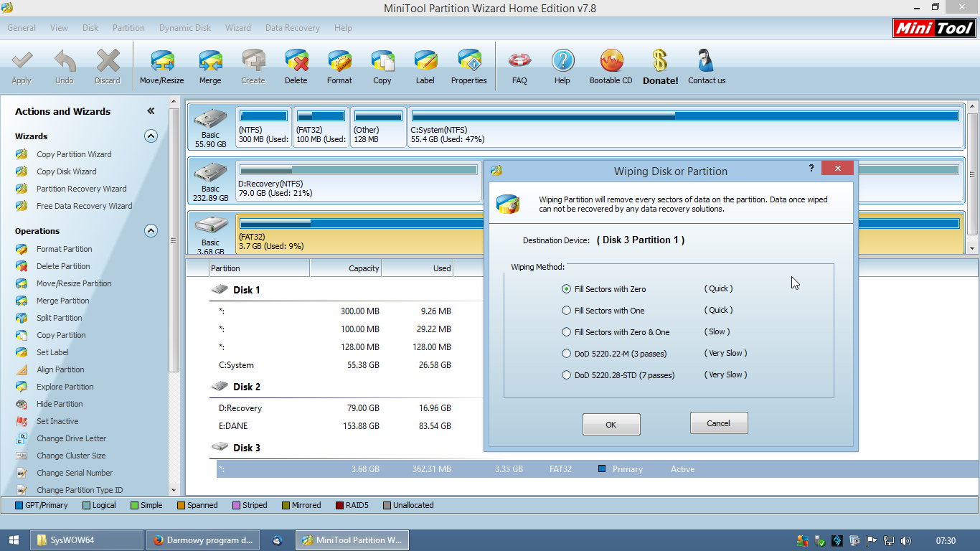The image size is (980, 551).
Task: Confirm wipe with OK button
Action: 611,424
